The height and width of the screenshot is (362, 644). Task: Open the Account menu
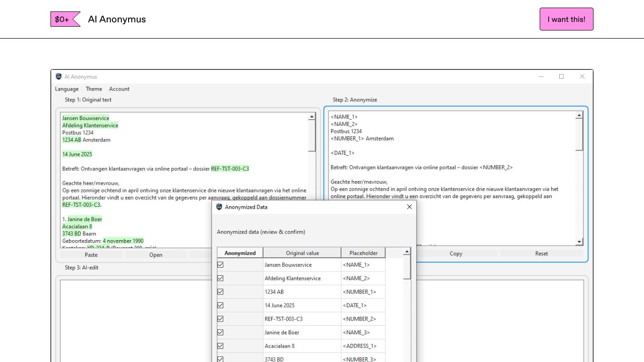(119, 89)
